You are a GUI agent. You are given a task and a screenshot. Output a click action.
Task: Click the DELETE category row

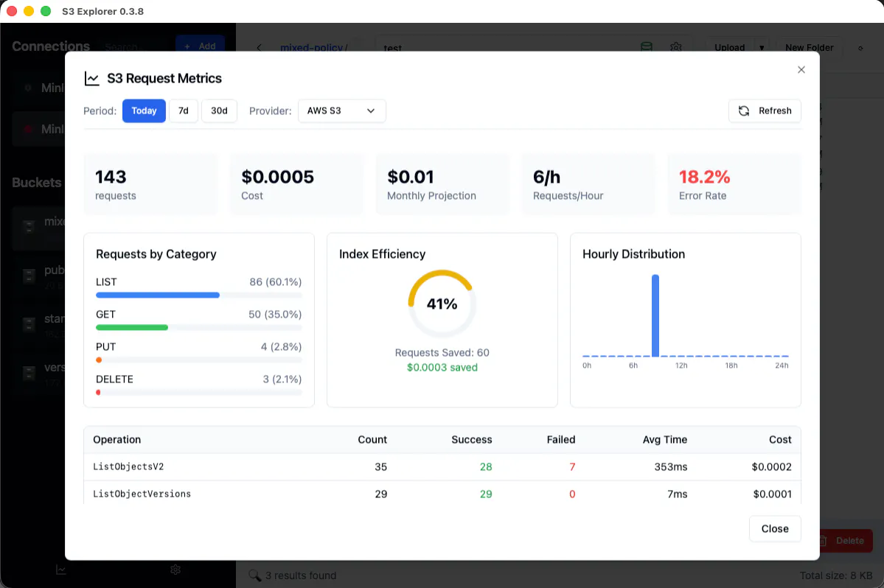coord(199,385)
